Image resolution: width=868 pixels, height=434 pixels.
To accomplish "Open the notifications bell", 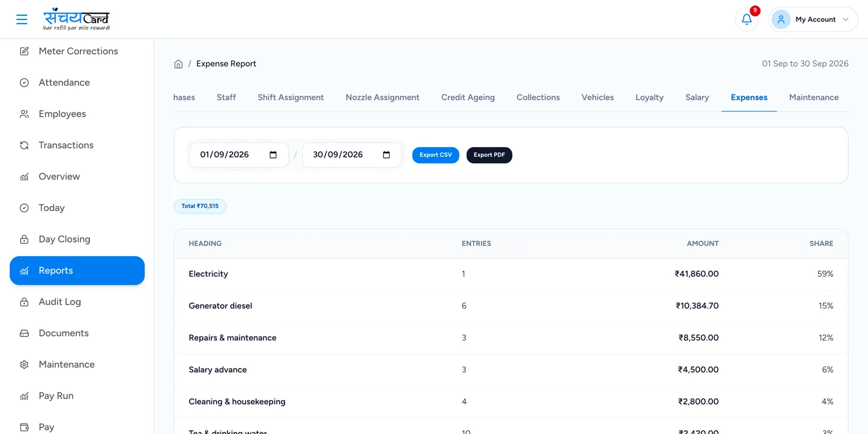I will [x=746, y=20].
